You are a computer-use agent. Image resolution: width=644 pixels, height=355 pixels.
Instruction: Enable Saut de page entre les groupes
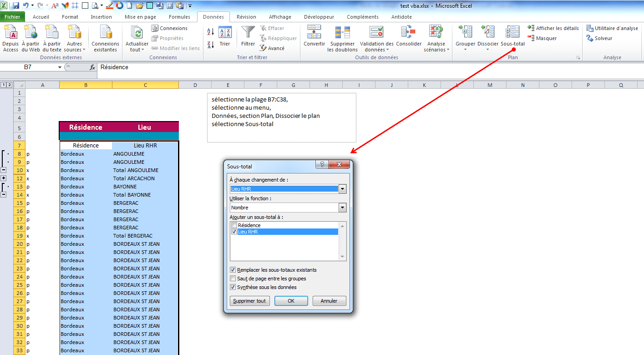point(233,279)
